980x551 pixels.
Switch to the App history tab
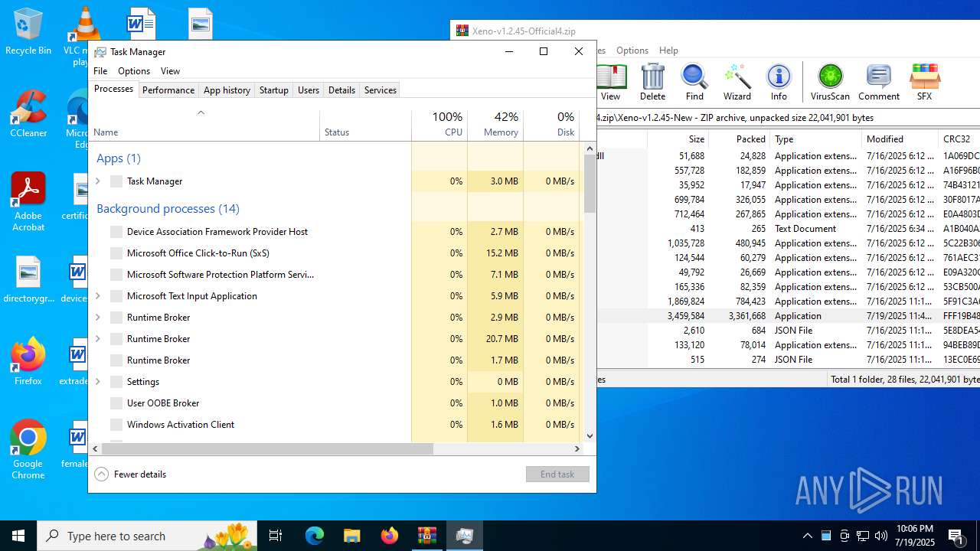click(x=227, y=90)
